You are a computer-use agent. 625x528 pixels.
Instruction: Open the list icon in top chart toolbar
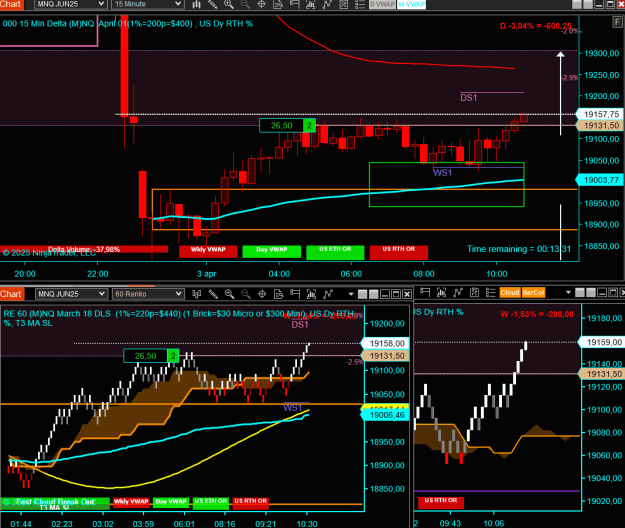(360, 4)
